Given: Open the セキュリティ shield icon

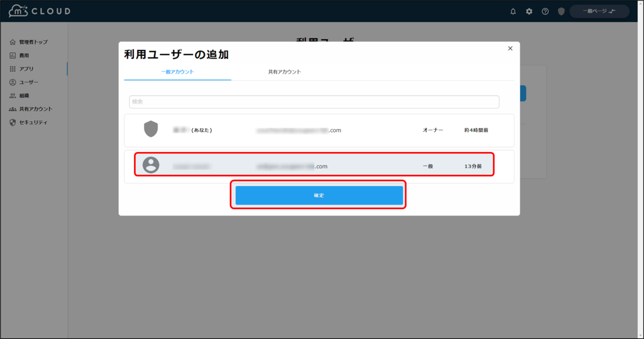Looking at the screenshot, I should [x=12, y=122].
